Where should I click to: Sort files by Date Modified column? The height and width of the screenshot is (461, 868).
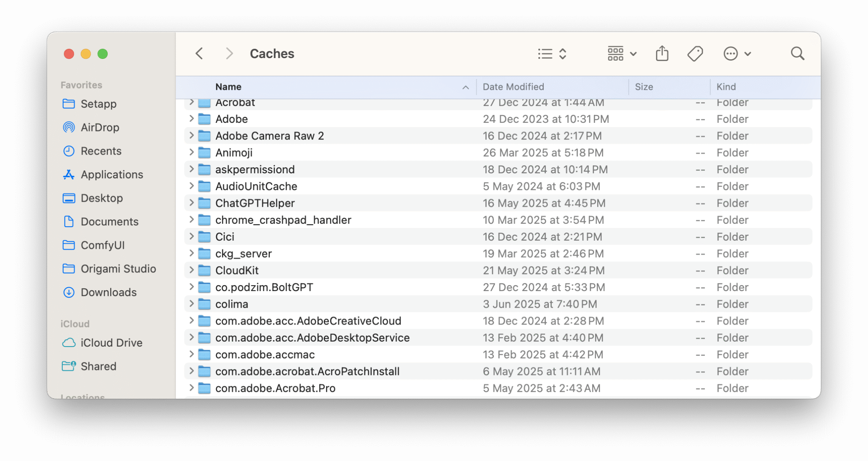(513, 86)
